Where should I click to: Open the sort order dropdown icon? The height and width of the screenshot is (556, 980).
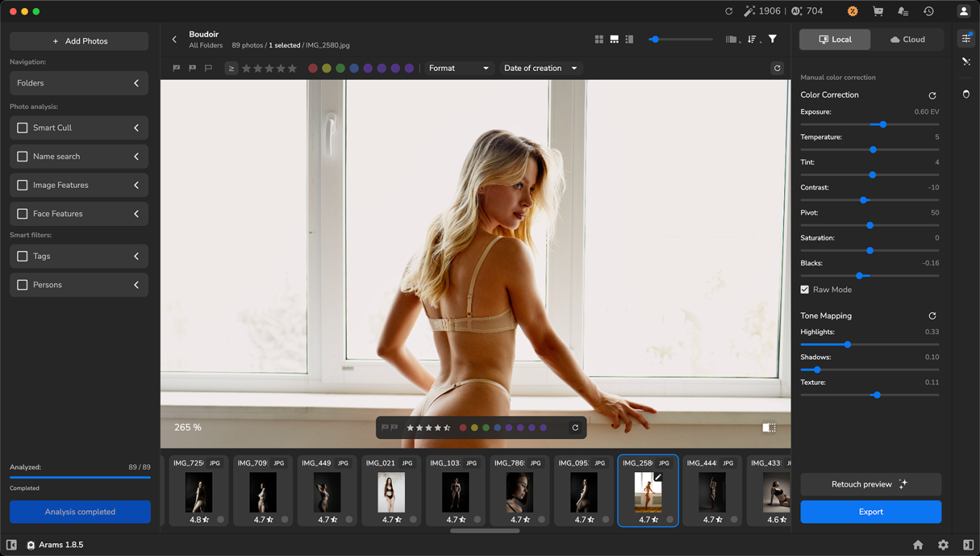coord(752,39)
